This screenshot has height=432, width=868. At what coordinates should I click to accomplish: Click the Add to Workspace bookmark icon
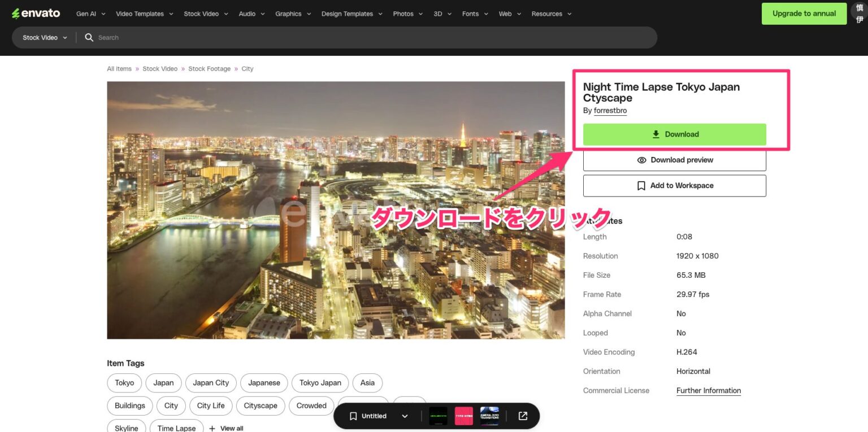[x=641, y=185]
